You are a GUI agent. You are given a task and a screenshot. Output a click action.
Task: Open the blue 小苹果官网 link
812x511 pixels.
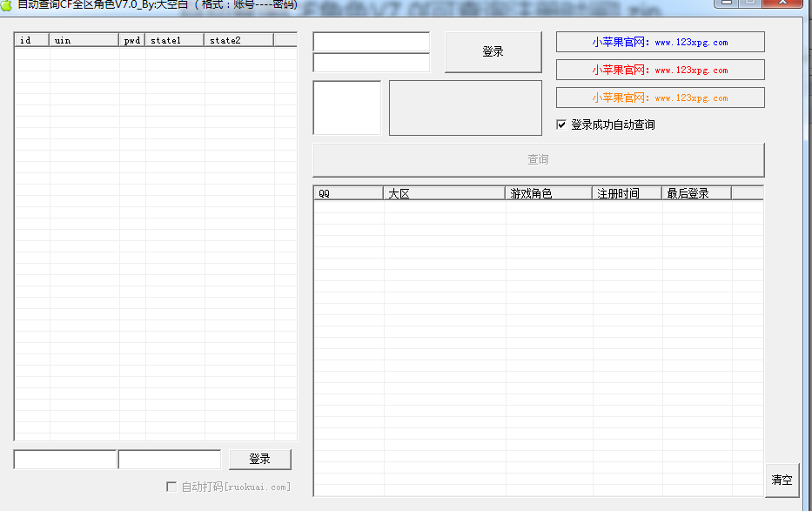pos(661,42)
